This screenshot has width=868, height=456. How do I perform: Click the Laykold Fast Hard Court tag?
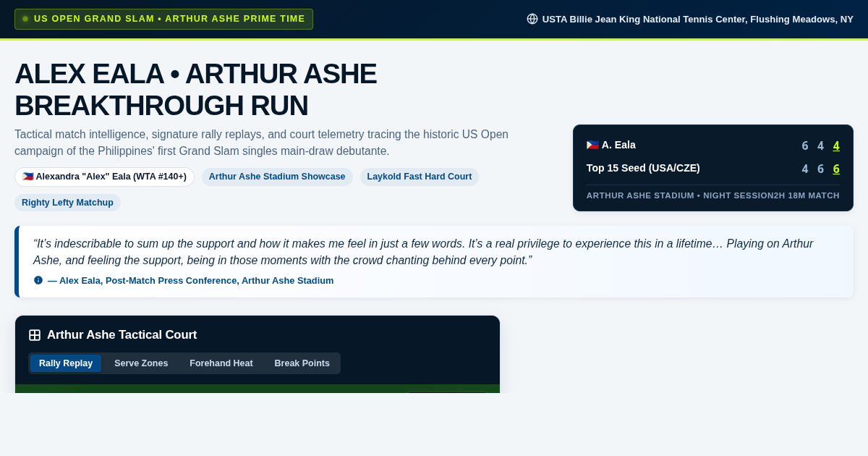tap(420, 177)
